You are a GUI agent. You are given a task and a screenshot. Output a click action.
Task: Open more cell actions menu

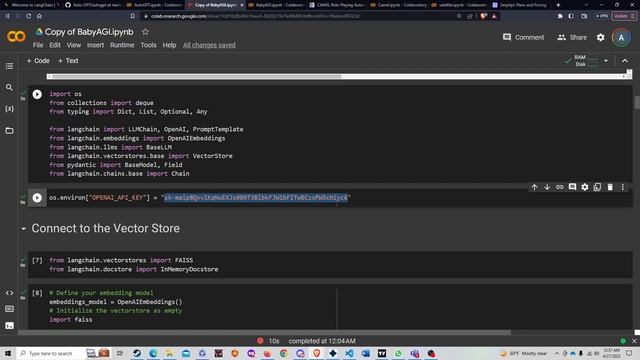click(x=623, y=187)
